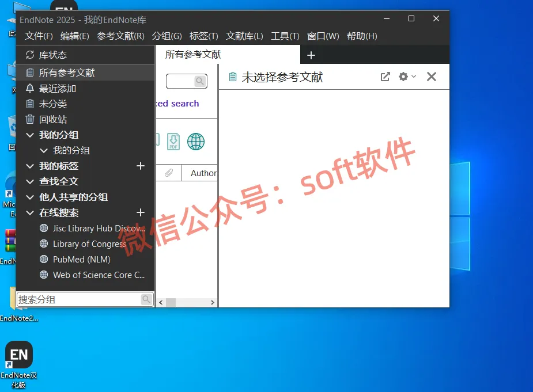
Task: Click the EndNote汉化版 desktop shortcut
Action: (x=18, y=365)
